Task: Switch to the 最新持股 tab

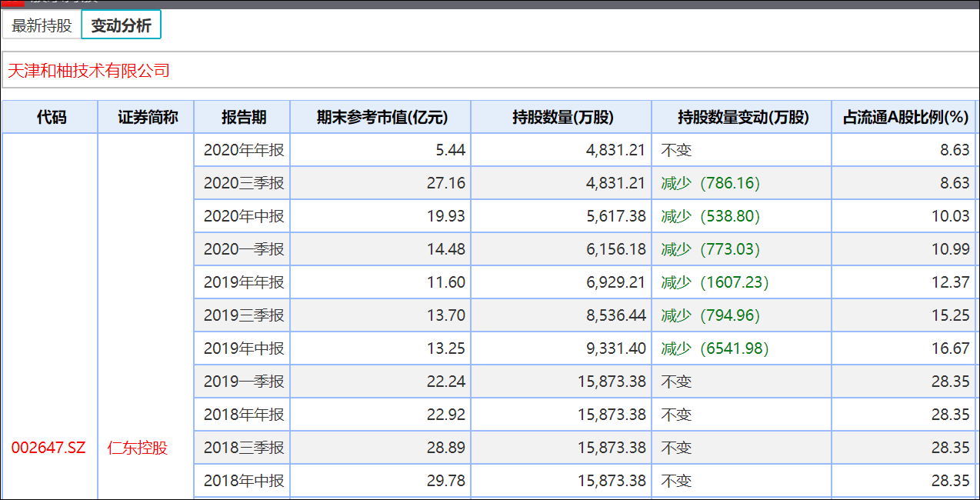Action: pos(42,25)
